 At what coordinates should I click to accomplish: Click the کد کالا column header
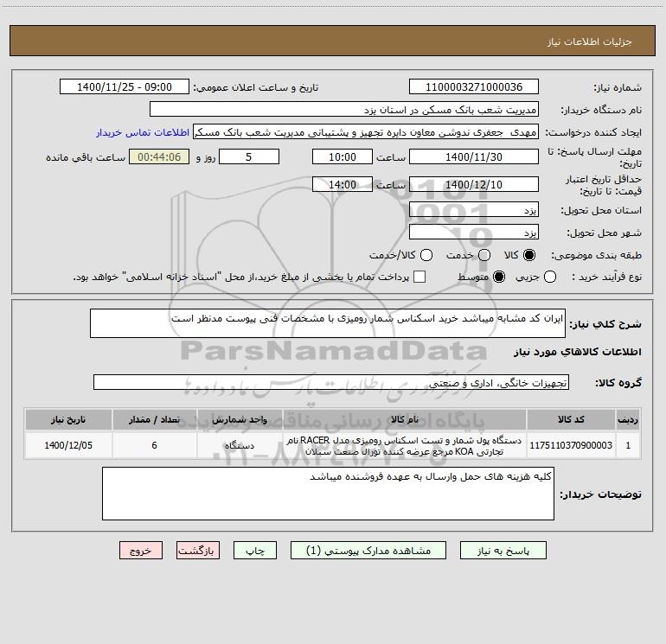tap(571, 419)
